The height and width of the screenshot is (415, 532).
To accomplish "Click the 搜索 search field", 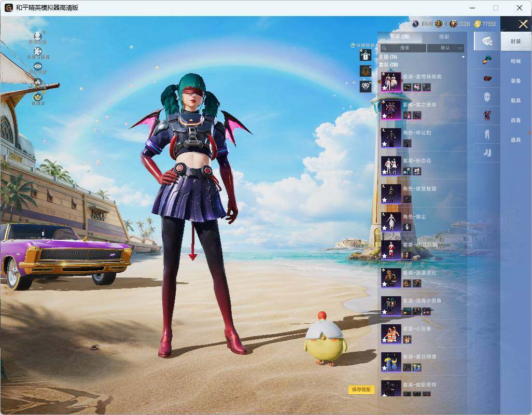I will coord(403,48).
